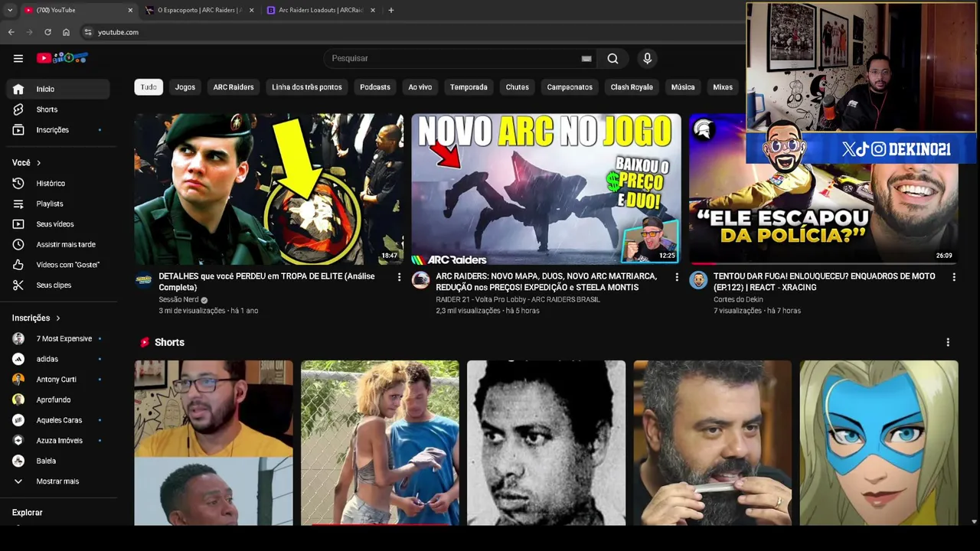The image size is (980, 551).
Task: Reload the page in browser
Action: pyautogui.click(x=47, y=32)
